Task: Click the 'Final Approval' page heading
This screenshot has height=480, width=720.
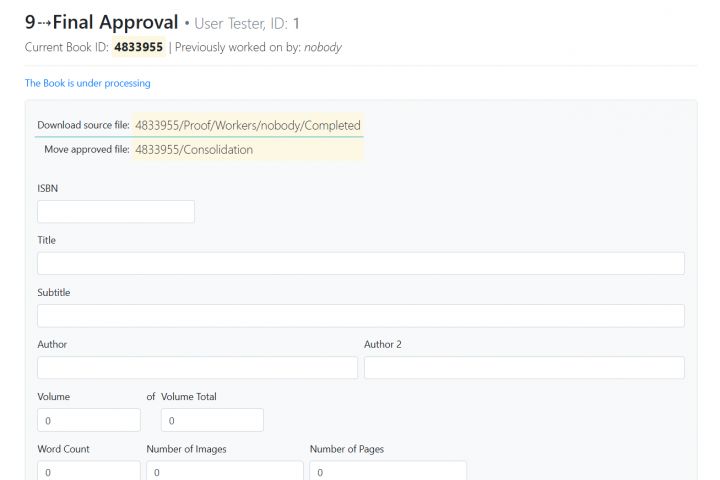Action: click(115, 22)
